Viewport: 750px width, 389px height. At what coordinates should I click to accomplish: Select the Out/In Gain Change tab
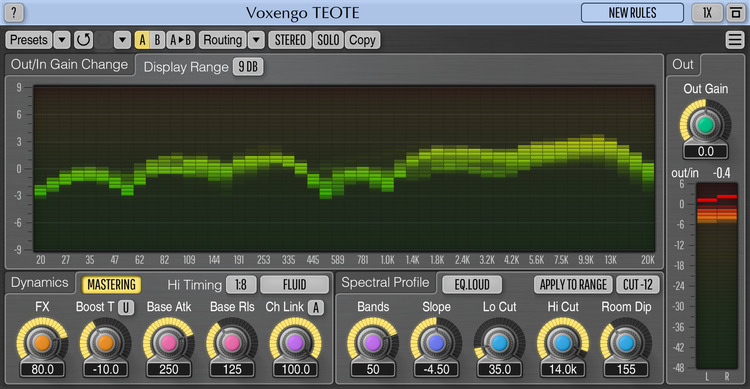click(x=69, y=65)
